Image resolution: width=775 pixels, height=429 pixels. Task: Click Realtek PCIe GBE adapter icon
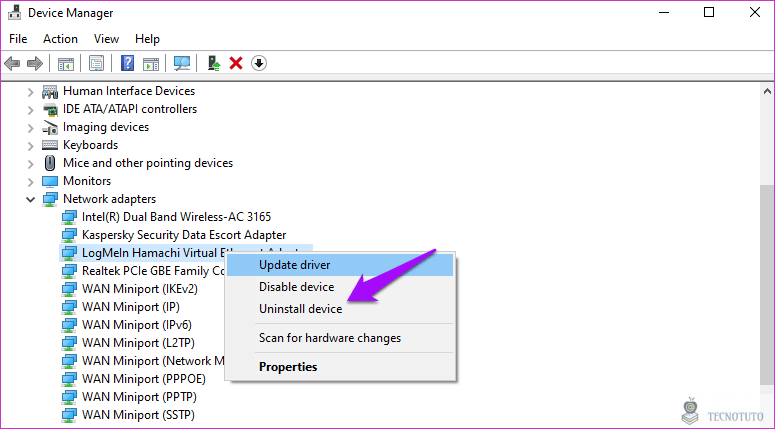[69, 271]
